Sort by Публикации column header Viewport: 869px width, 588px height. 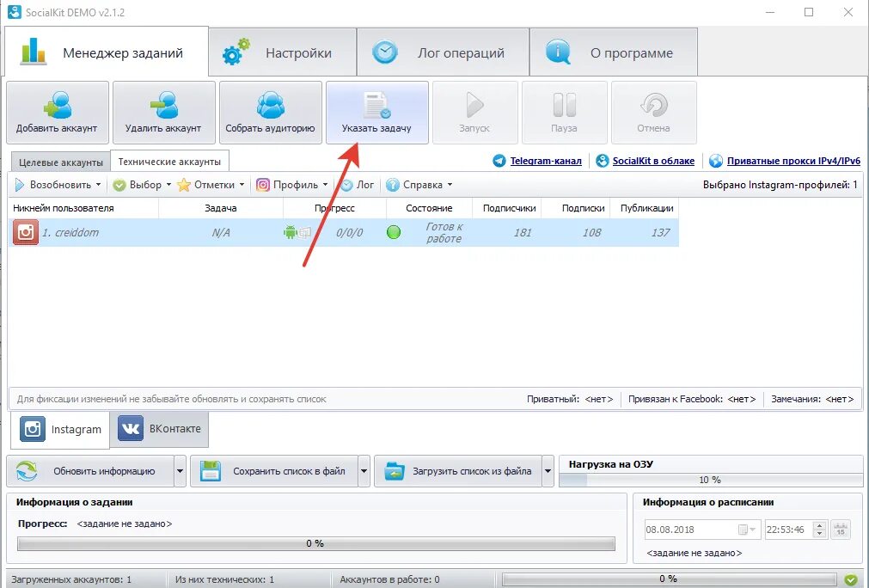[645, 208]
